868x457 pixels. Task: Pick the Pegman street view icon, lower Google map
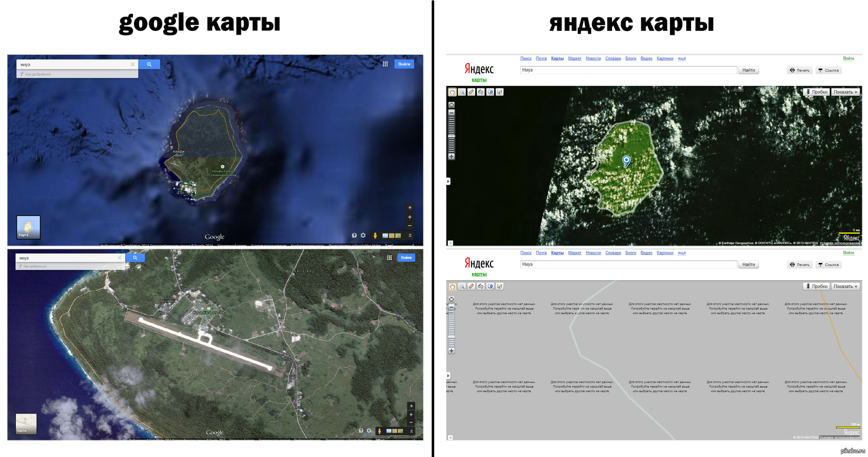click(379, 431)
